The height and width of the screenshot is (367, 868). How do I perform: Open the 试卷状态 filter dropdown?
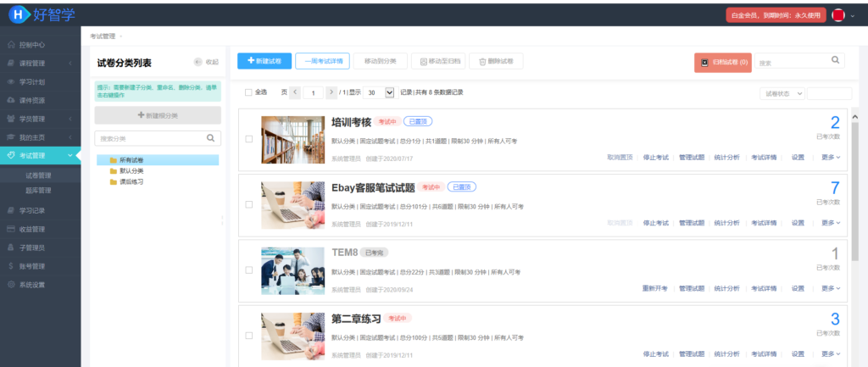pyautogui.click(x=782, y=93)
